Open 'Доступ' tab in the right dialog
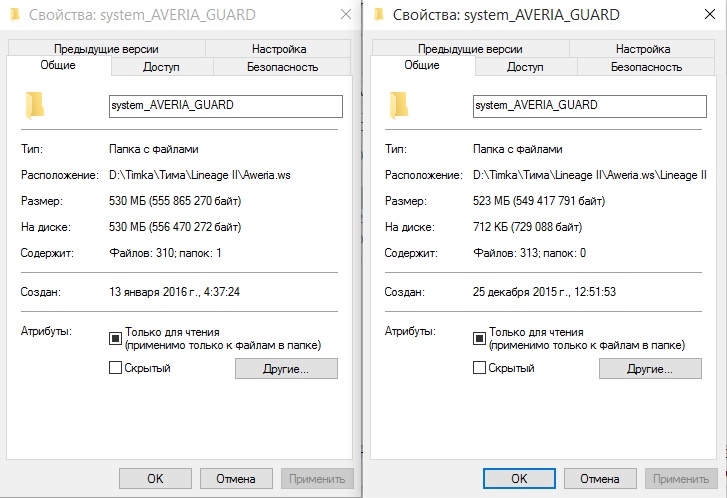The height and width of the screenshot is (498, 727). click(x=525, y=67)
